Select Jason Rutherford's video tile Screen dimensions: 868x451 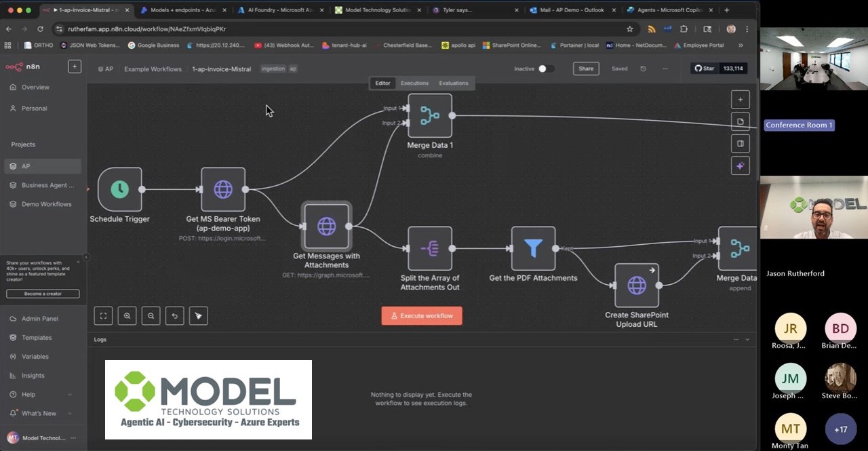click(814, 207)
